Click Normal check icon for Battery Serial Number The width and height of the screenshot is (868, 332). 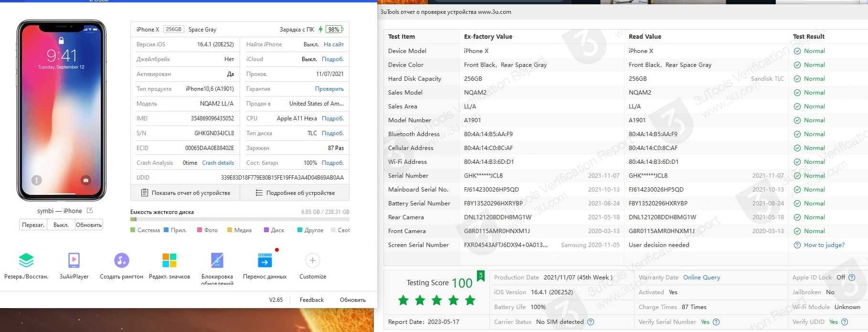[797, 203]
